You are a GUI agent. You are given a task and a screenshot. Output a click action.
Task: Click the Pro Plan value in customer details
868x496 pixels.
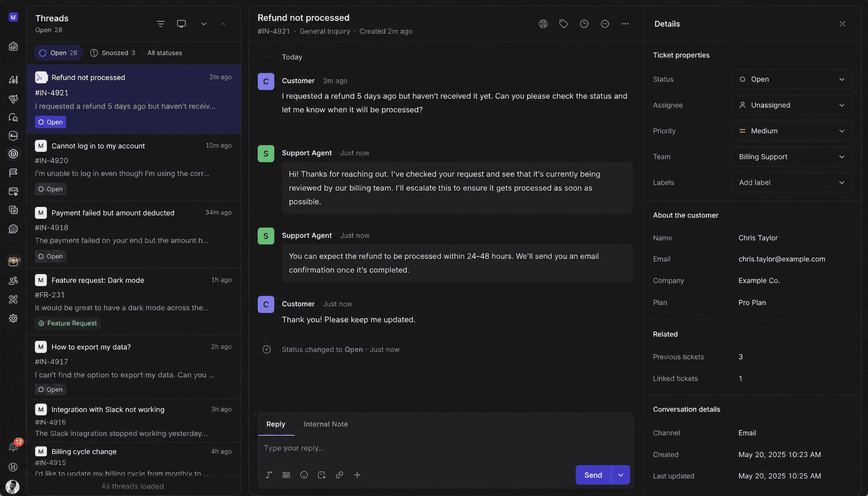(752, 302)
